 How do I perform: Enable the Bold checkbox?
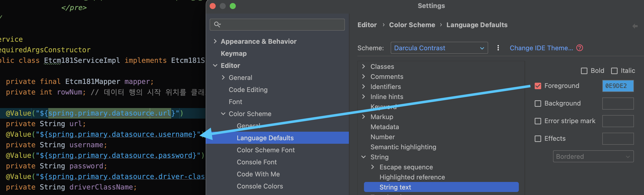click(584, 71)
